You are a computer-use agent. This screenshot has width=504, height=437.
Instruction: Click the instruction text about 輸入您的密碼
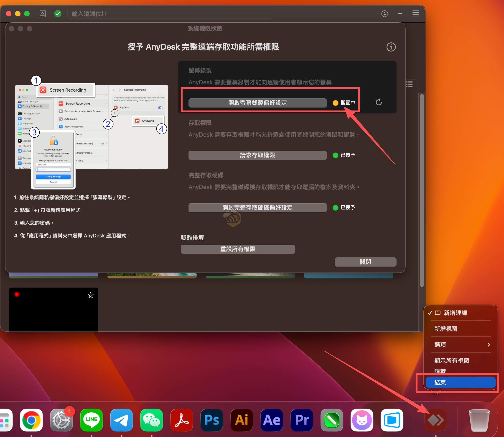34,223
